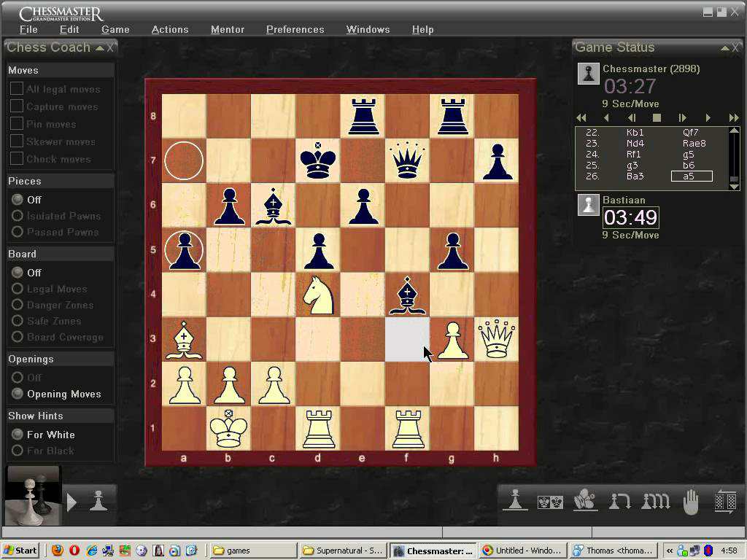Click the white pawn icon in bottom-right toolbar

click(x=516, y=501)
